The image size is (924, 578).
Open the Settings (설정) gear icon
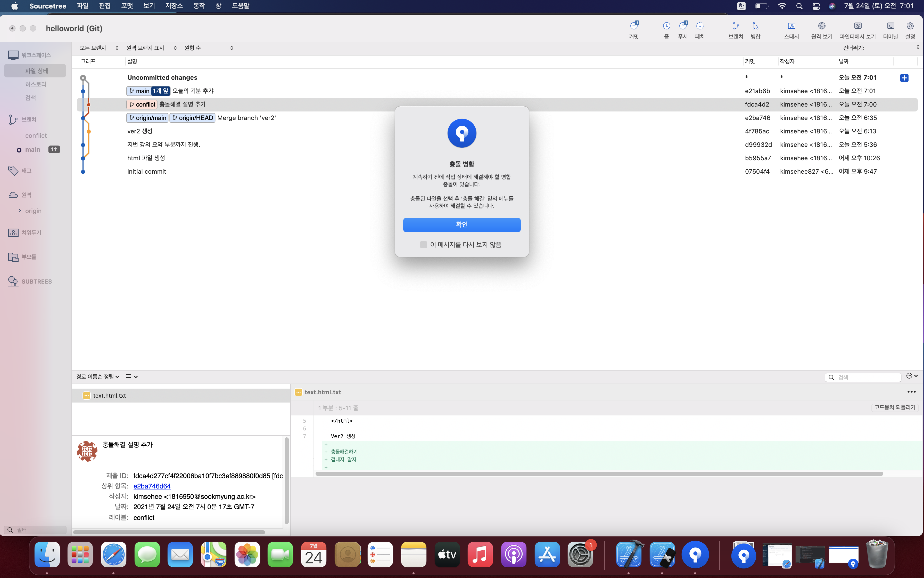coord(910,26)
